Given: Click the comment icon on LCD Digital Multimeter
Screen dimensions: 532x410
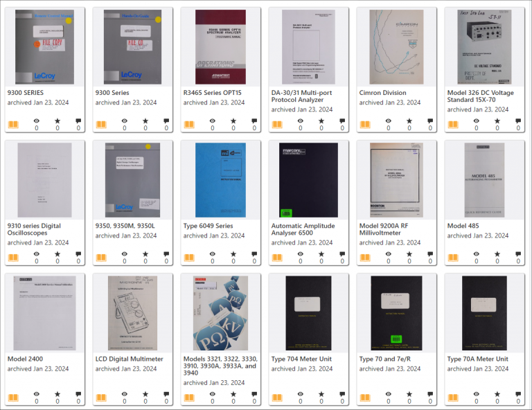Looking at the screenshot, I should click(166, 394).
